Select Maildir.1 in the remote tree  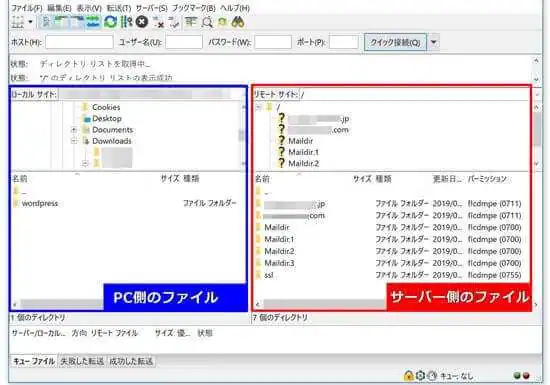303,152
